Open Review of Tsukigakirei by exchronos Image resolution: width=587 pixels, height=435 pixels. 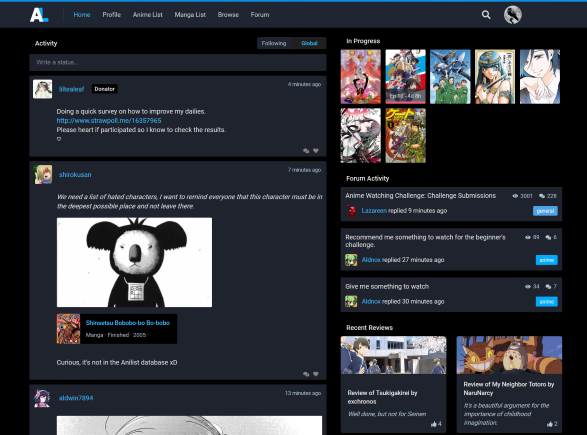click(382, 397)
